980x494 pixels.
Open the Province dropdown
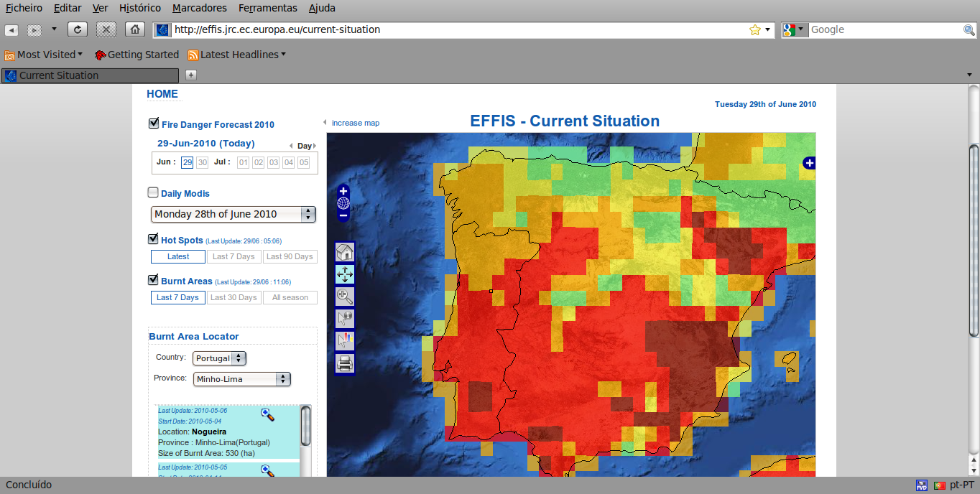point(242,379)
